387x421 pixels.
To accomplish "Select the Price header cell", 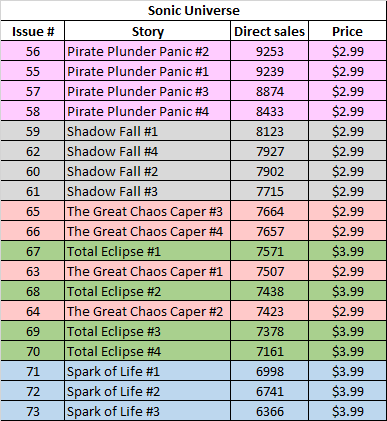I will (x=347, y=31).
